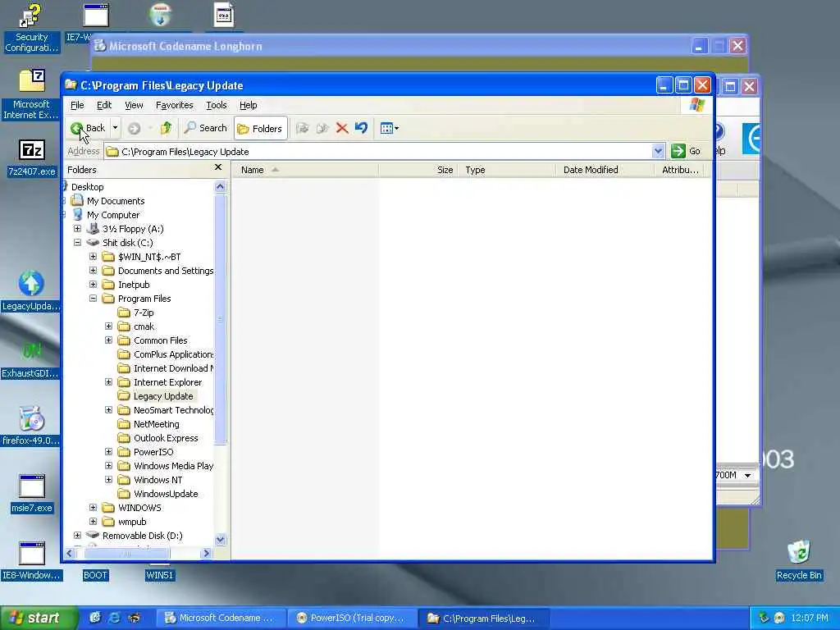Select the PowerISO folder in tree

click(153, 452)
